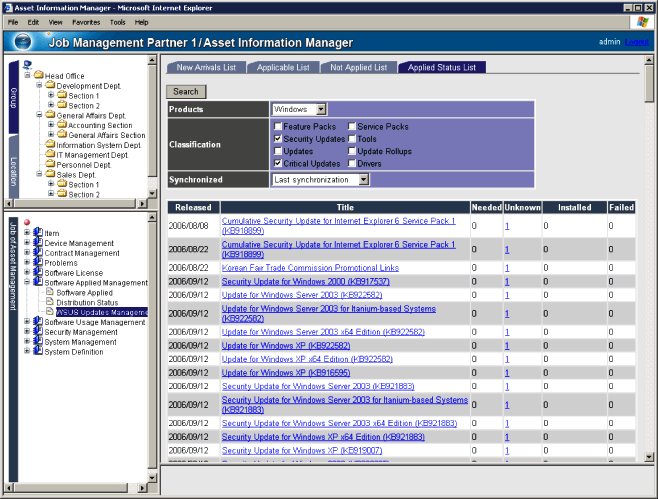Switch to the Not Applied List tab
The width and height of the screenshot is (658, 499).
coord(358,67)
